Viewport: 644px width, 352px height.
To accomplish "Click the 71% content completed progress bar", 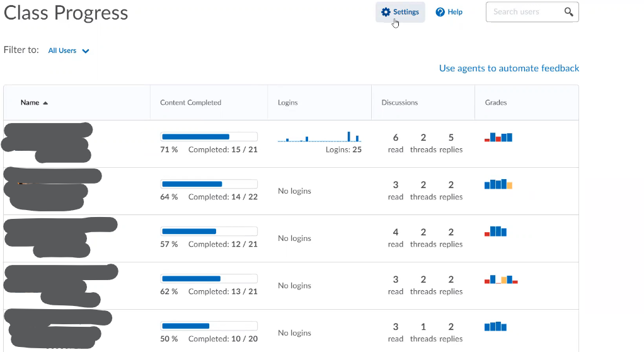I will point(209,137).
